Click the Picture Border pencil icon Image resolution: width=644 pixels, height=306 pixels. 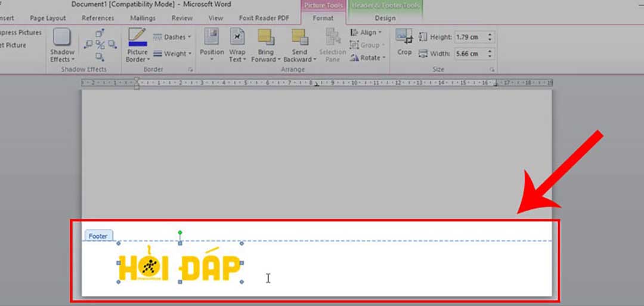coord(137,37)
